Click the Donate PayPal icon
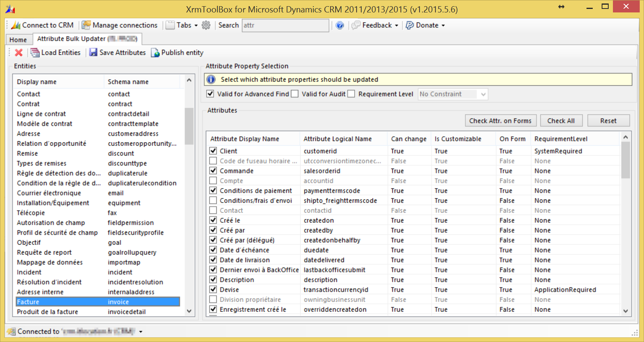644x342 pixels. click(x=410, y=25)
